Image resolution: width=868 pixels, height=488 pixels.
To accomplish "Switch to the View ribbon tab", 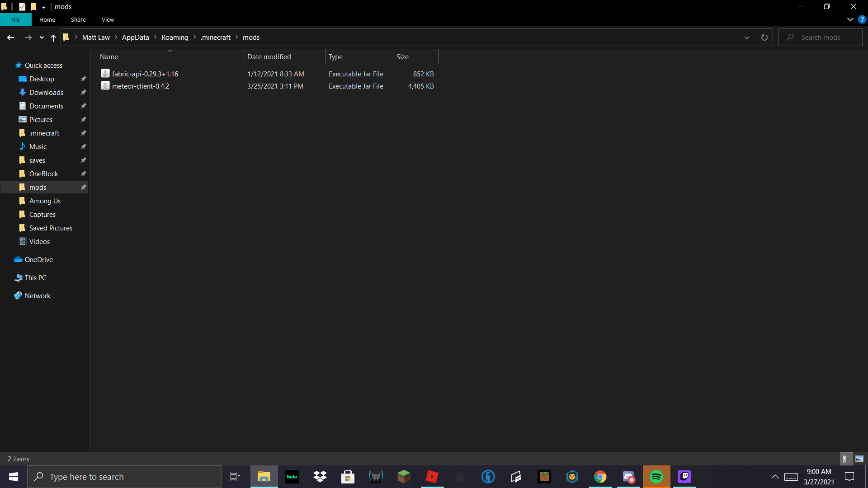I will coord(107,19).
